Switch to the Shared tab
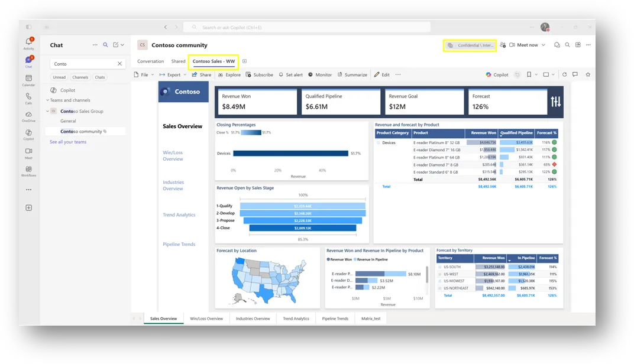 [178, 61]
